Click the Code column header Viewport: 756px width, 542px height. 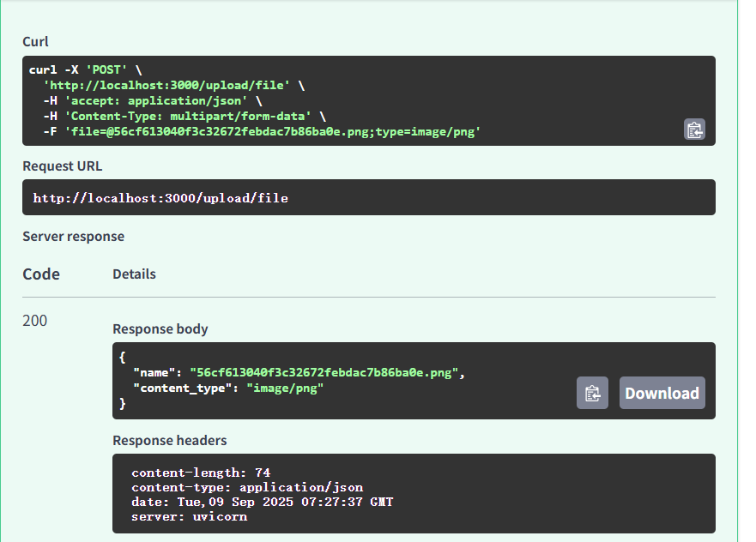click(41, 274)
